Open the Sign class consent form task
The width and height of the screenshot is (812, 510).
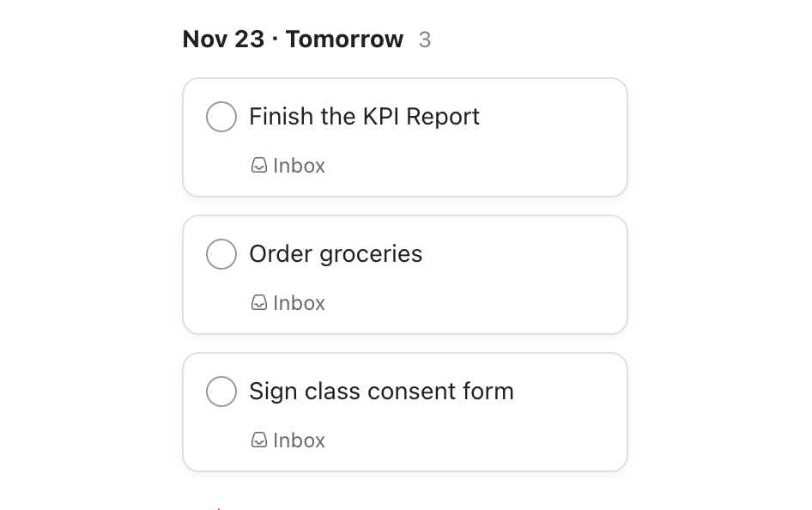click(381, 392)
